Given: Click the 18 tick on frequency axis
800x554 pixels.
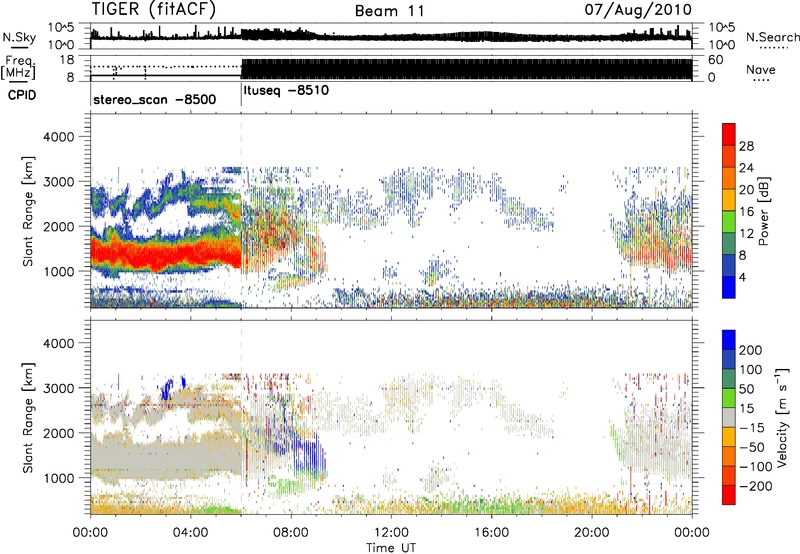Looking at the screenshot, I should (67, 60).
